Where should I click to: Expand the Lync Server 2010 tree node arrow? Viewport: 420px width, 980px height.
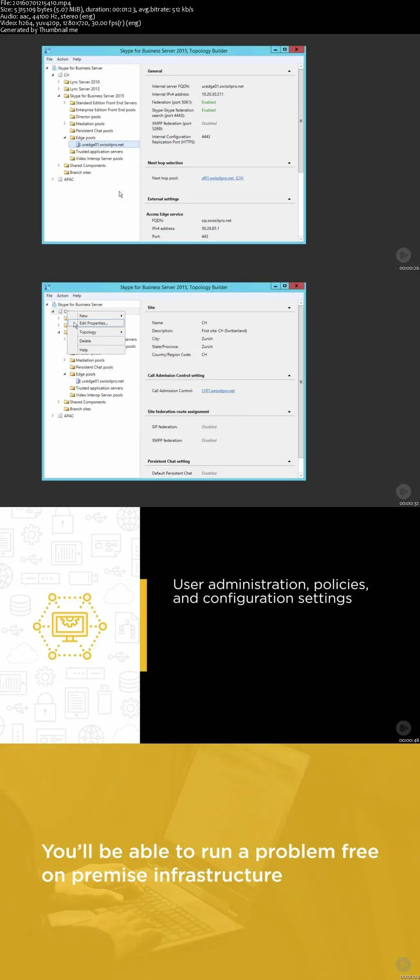pos(59,82)
